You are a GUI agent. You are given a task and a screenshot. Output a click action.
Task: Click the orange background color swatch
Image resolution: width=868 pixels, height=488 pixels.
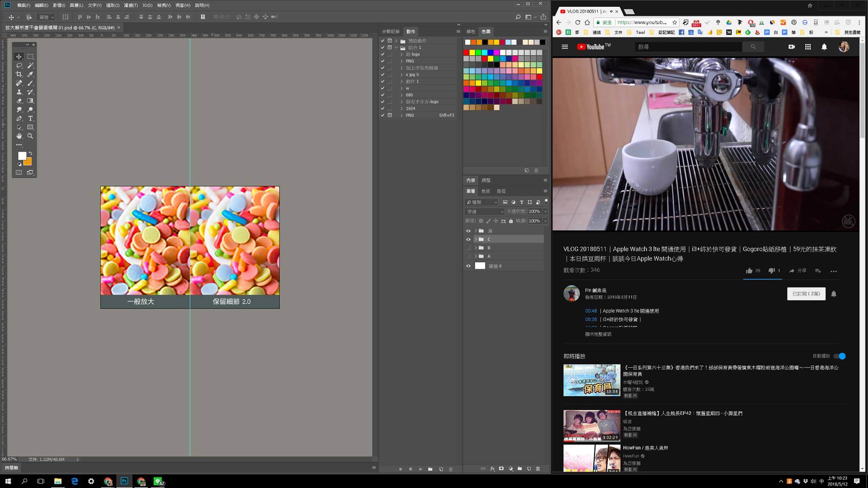coord(28,162)
